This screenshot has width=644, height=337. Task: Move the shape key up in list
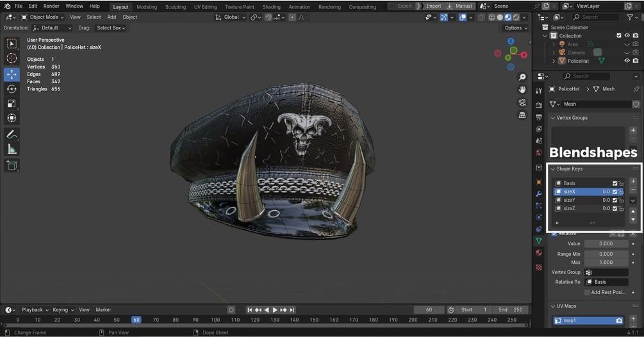click(x=633, y=211)
